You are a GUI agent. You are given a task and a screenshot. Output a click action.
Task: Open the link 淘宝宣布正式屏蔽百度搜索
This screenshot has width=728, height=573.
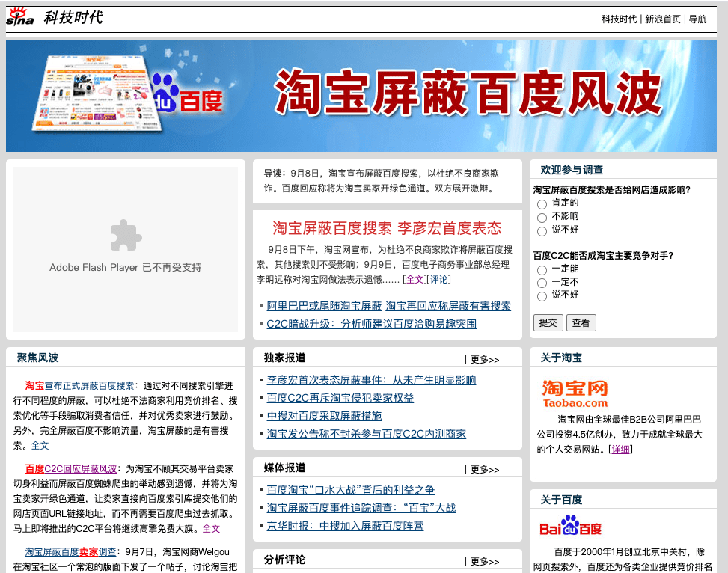point(79,385)
